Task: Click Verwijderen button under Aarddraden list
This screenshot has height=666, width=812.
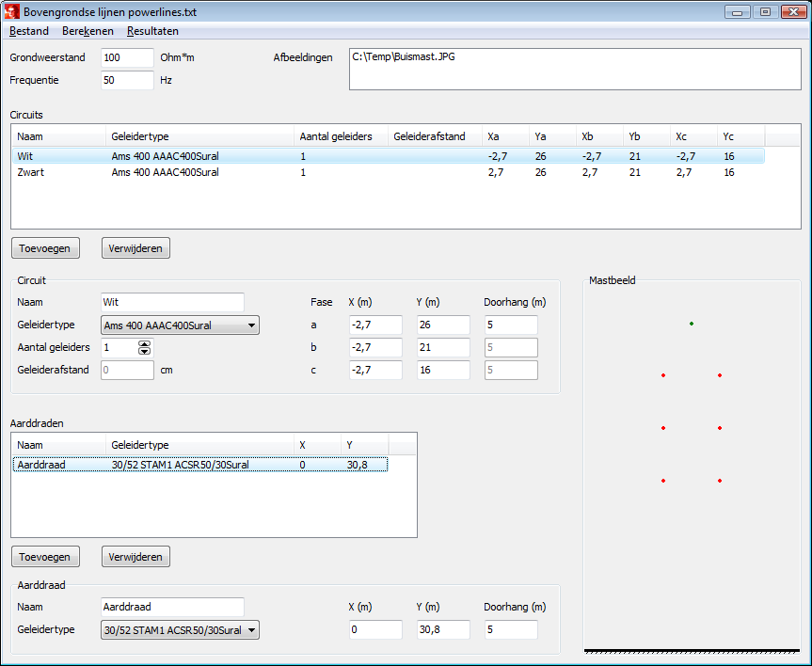Action: (135, 557)
